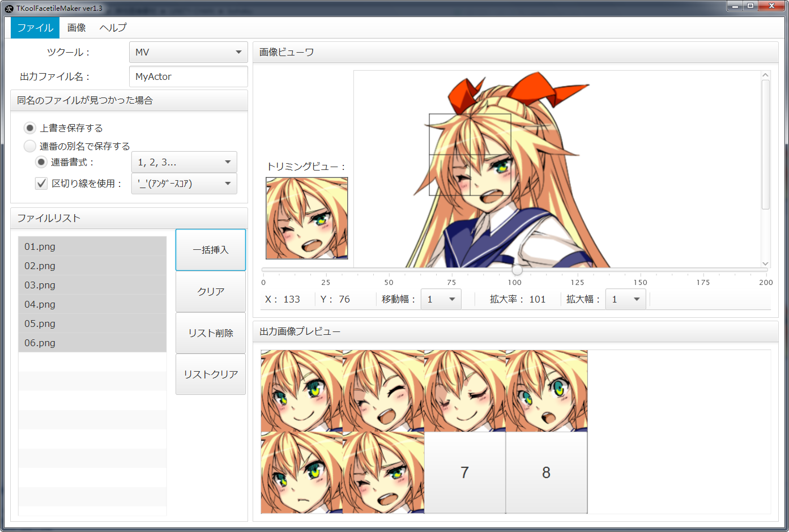
Task: Click the 拡大率 value 101
Action: point(537,299)
